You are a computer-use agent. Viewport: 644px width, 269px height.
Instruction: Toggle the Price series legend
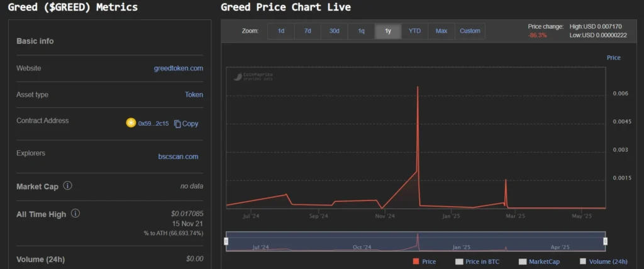point(425,261)
